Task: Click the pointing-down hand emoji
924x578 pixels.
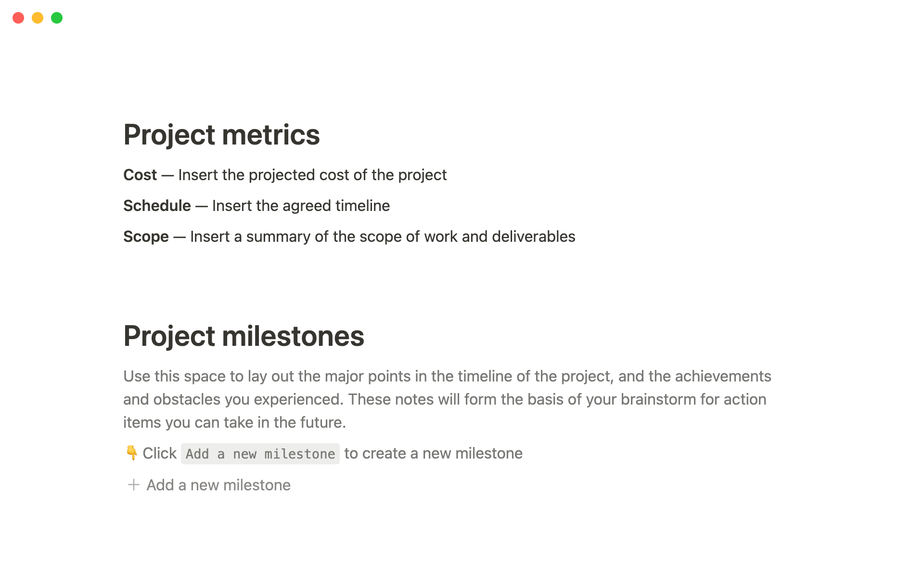Action: pyautogui.click(x=131, y=453)
